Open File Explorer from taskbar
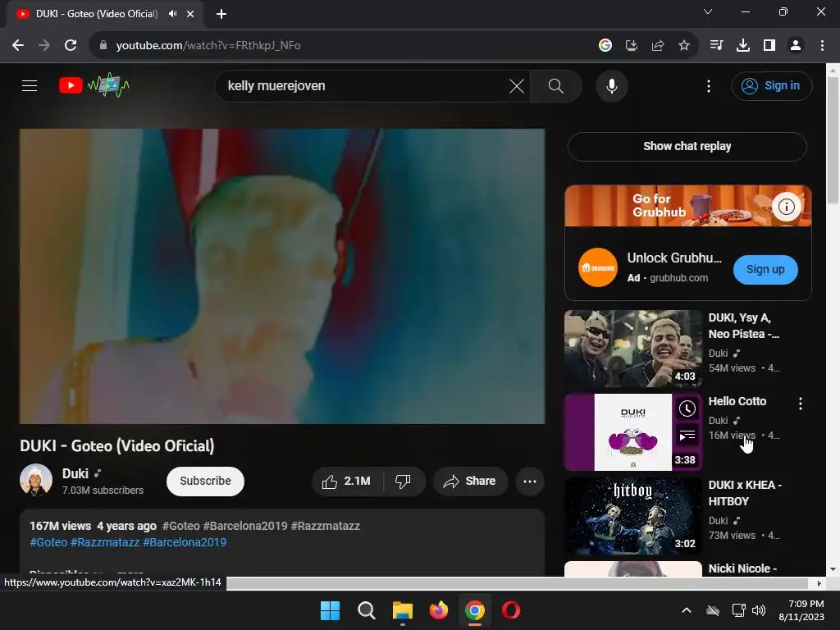 coord(402,610)
